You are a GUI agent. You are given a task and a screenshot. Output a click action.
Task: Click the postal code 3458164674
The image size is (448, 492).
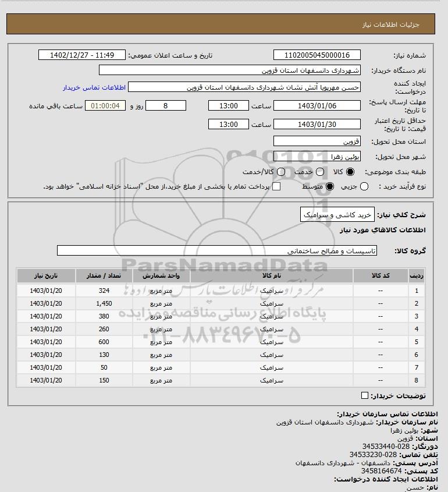tap(381, 470)
